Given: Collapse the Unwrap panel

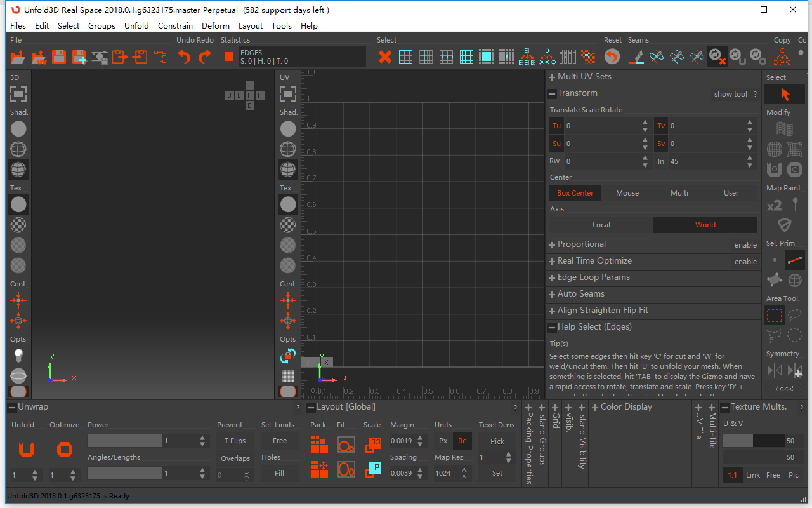Looking at the screenshot, I should pyautogui.click(x=12, y=407).
